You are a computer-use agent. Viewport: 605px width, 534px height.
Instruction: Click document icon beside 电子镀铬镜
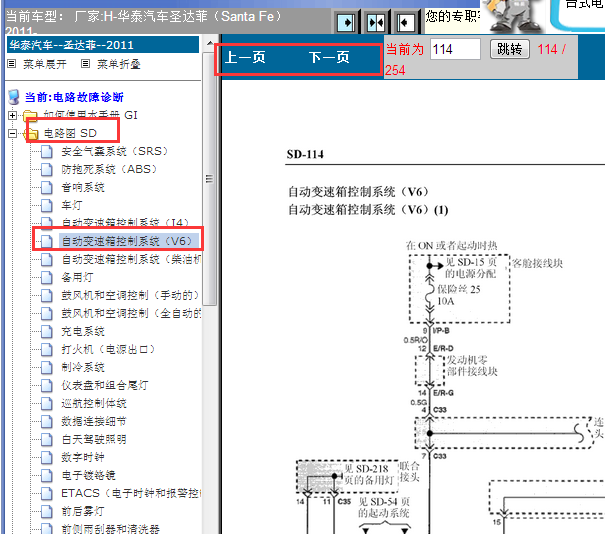(x=47, y=476)
